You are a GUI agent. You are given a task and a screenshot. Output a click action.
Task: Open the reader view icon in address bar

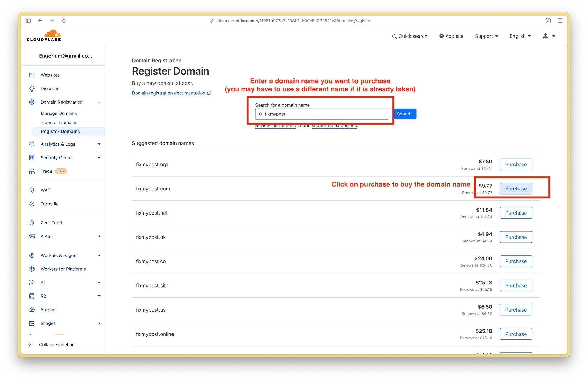(548, 21)
